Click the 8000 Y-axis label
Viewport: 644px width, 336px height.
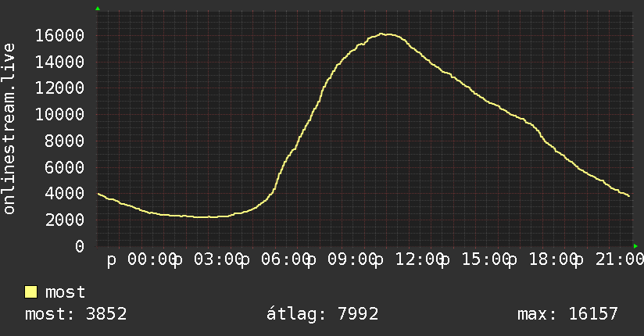pos(65,141)
